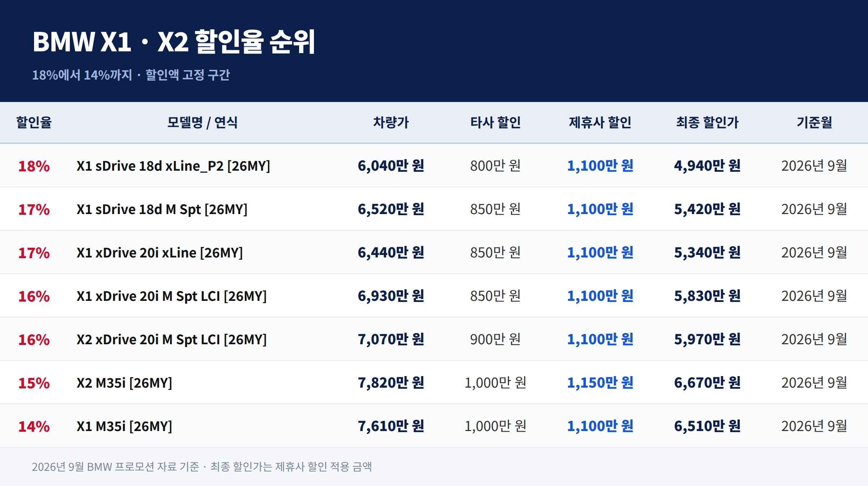868x486 pixels.
Task: Click final price 4,940만 원
Action: tap(707, 166)
